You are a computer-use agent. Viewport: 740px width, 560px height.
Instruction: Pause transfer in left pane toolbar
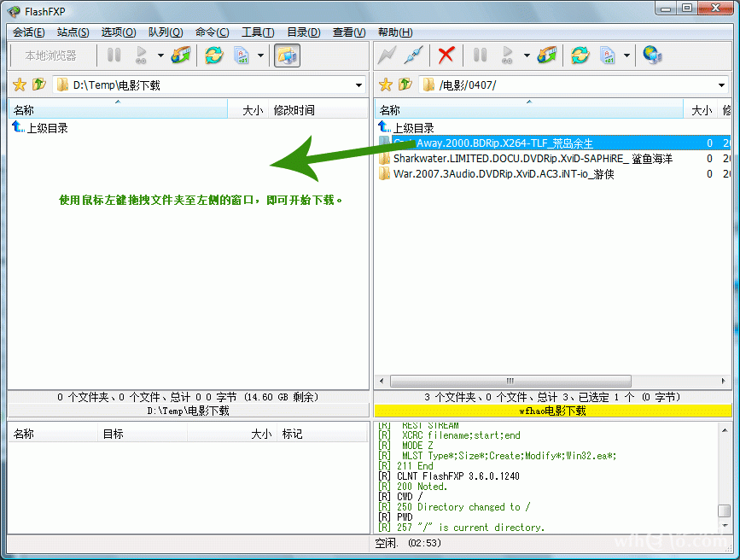click(114, 55)
